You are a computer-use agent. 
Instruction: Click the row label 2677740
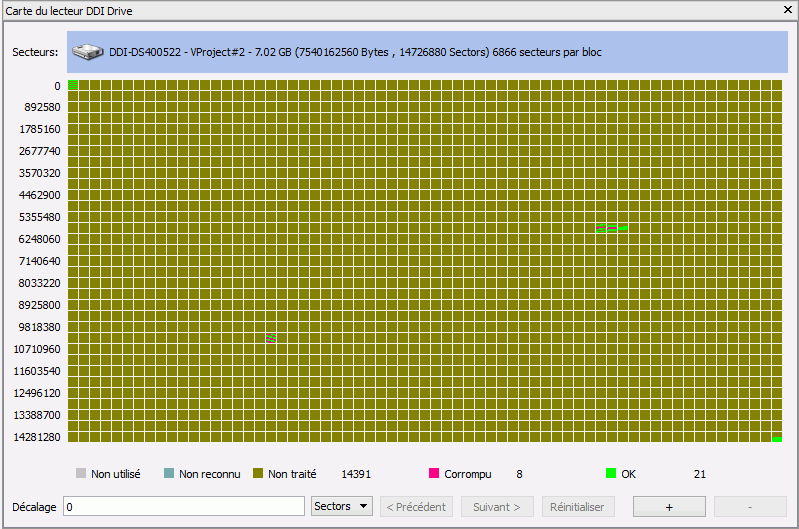tap(40, 151)
